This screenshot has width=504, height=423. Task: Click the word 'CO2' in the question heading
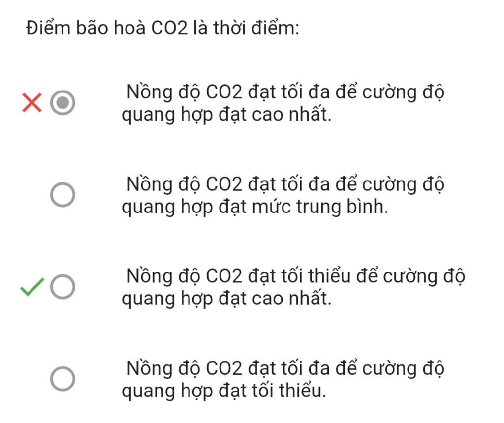(x=169, y=28)
